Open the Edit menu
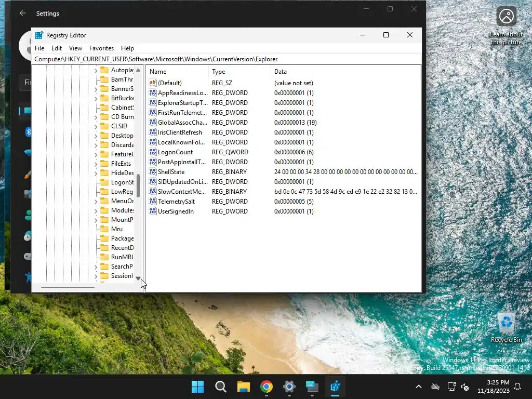The width and height of the screenshot is (532, 399). (57, 48)
